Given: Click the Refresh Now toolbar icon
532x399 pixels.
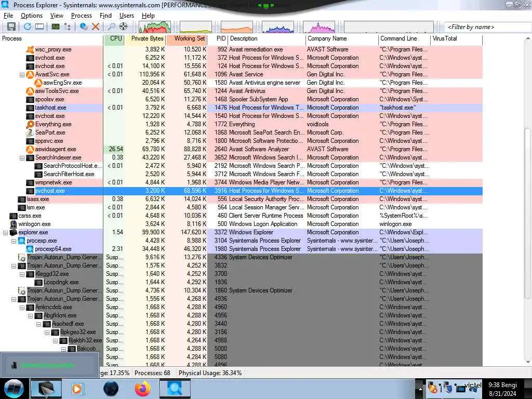Looking at the screenshot, I should tap(28, 27).
